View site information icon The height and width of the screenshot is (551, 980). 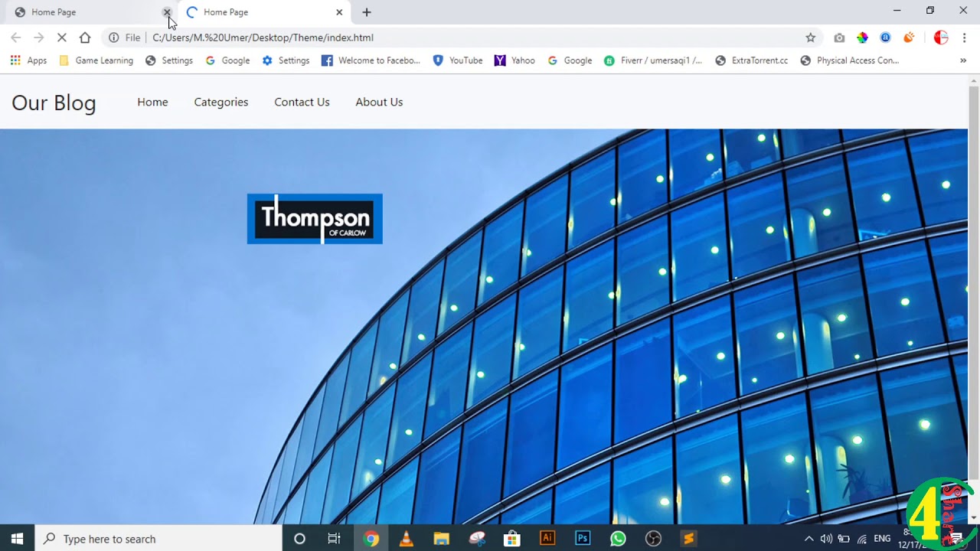pos(113,37)
